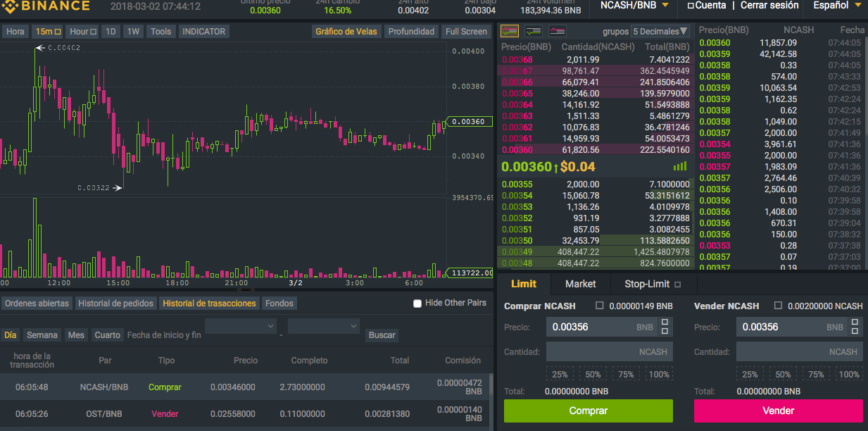The width and height of the screenshot is (868, 431).
Task: Select the 0.00355 buy order row
Action: point(596,184)
